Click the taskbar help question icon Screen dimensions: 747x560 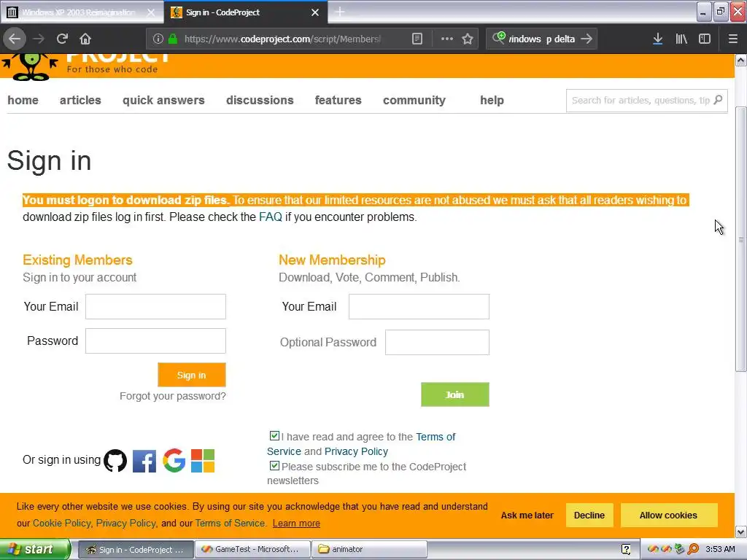626,549
